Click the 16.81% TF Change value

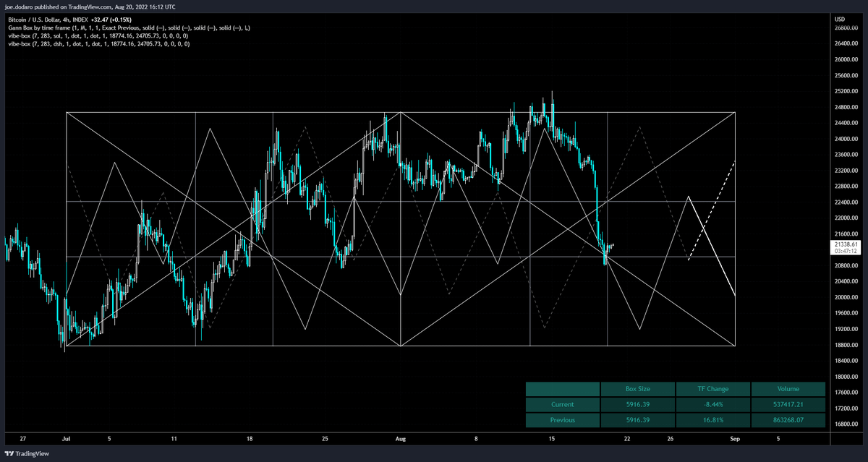712,419
